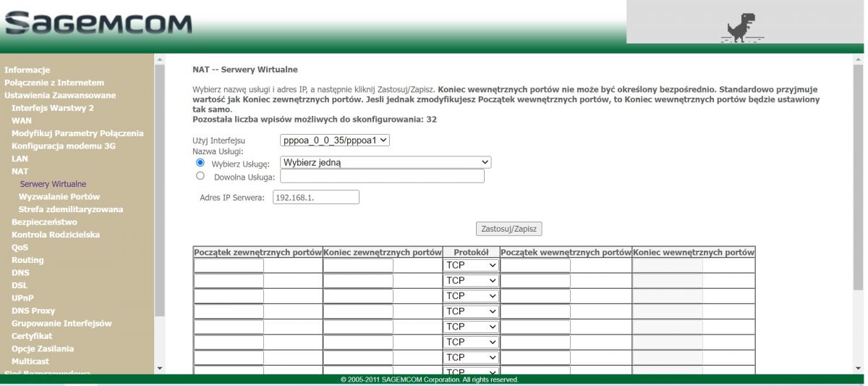
Task: Open fourth row TCP protocol dropdown
Action: coord(471,311)
